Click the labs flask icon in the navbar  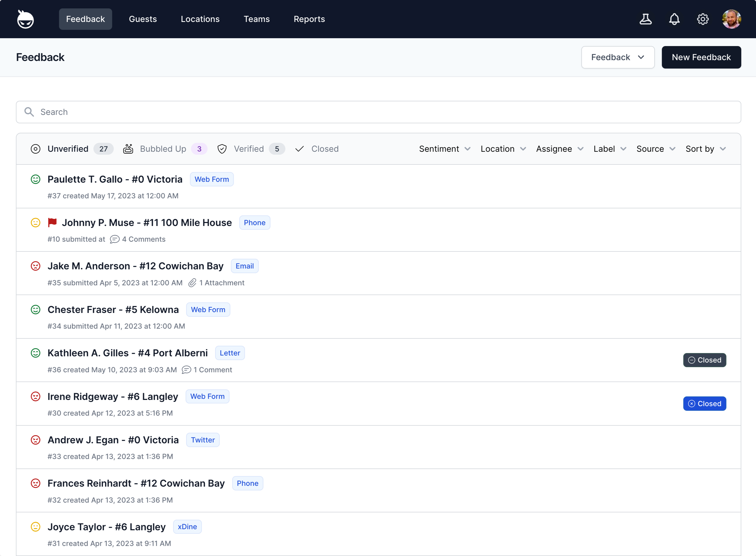pos(646,19)
